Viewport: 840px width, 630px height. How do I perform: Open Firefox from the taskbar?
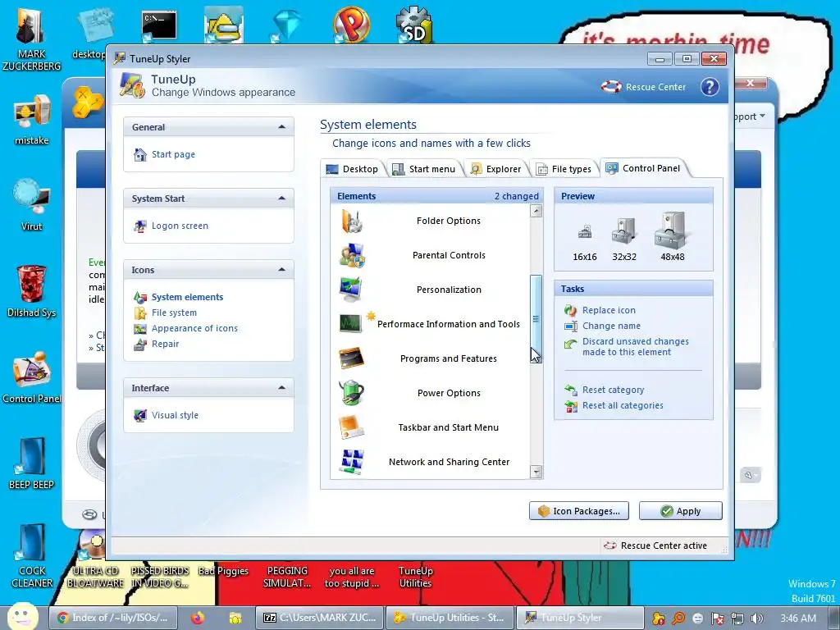pyautogui.click(x=198, y=618)
